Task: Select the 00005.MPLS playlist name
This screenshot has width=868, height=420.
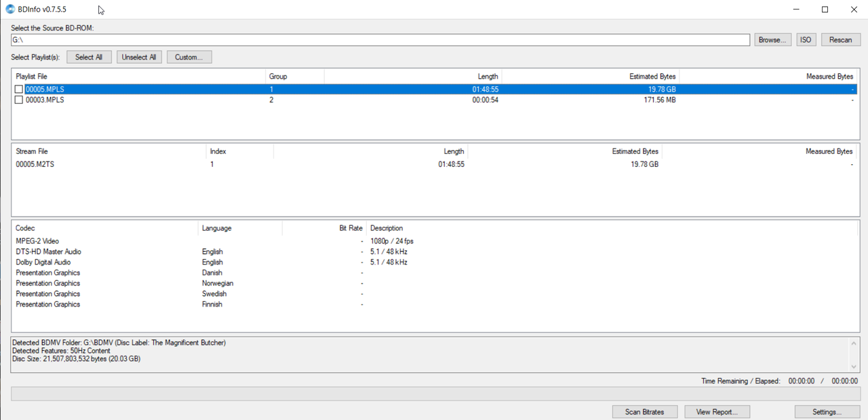Action: [x=45, y=90]
